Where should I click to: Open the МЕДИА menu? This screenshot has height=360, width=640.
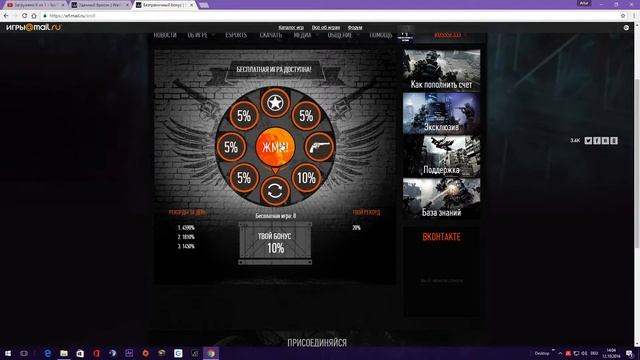point(302,36)
